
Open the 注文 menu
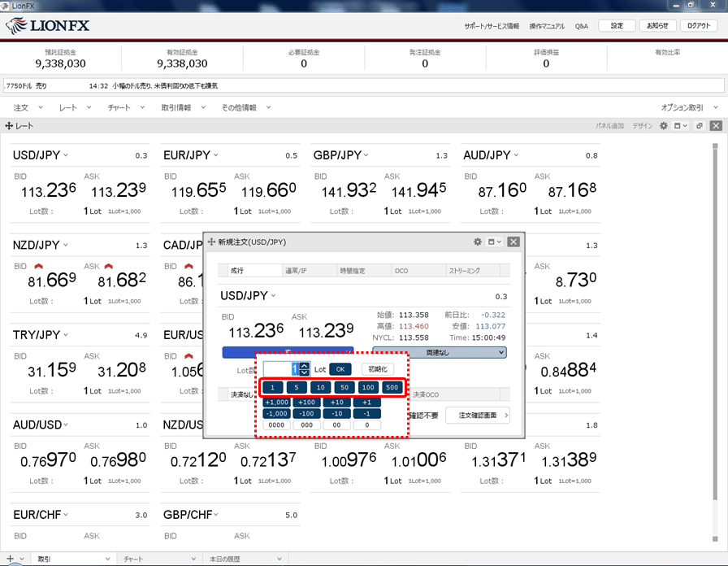[28, 107]
